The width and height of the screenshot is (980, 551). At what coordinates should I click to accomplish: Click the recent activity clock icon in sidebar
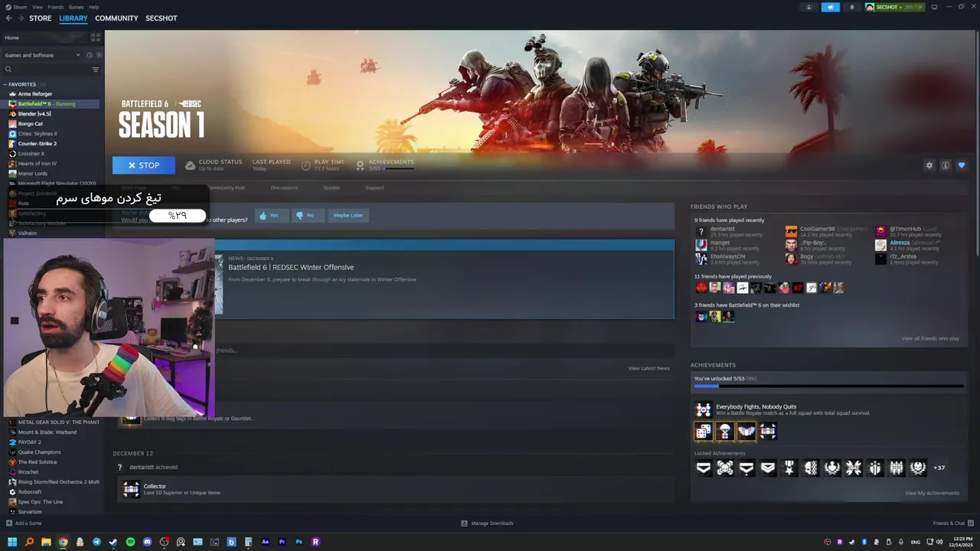click(90, 55)
